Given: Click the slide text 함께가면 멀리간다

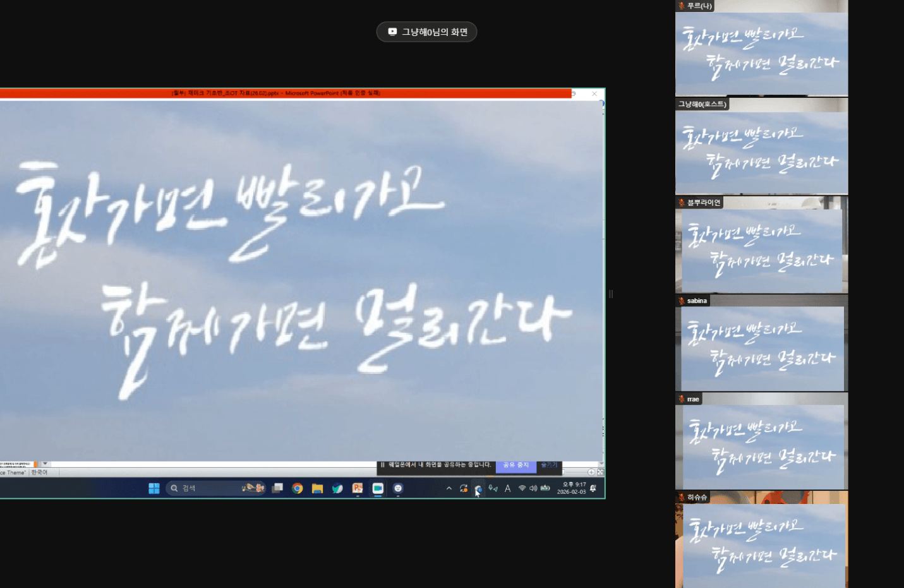Looking at the screenshot, I should [337, 340].
